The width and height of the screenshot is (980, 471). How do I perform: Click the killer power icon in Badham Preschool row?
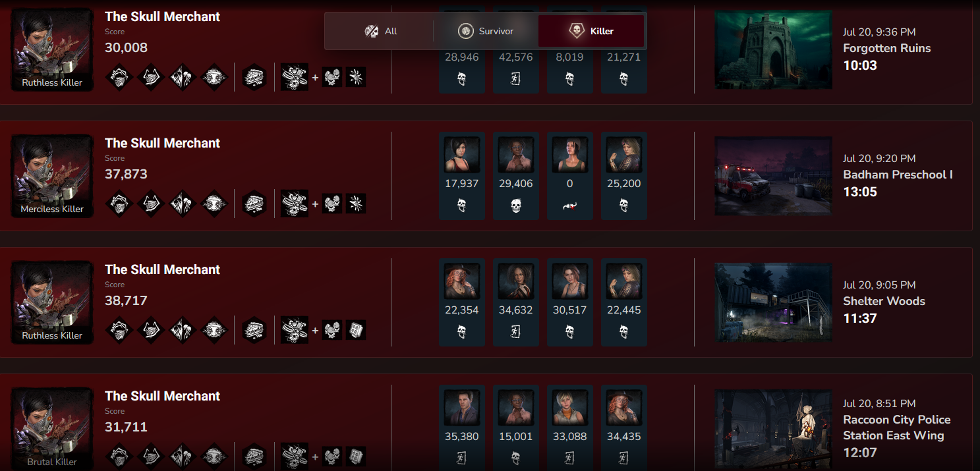294,204
